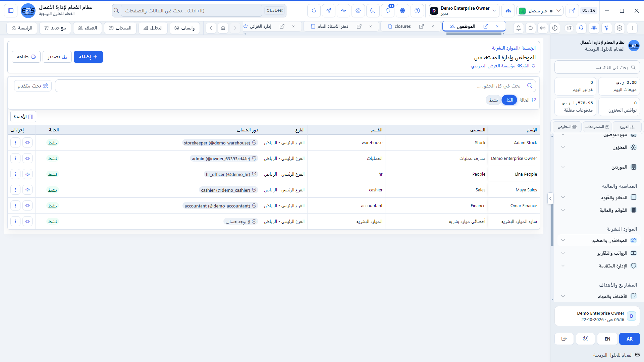Expand الإدارة المتقدمة sidebar item
The image size is (644, 362).
(x=598, y=266)
